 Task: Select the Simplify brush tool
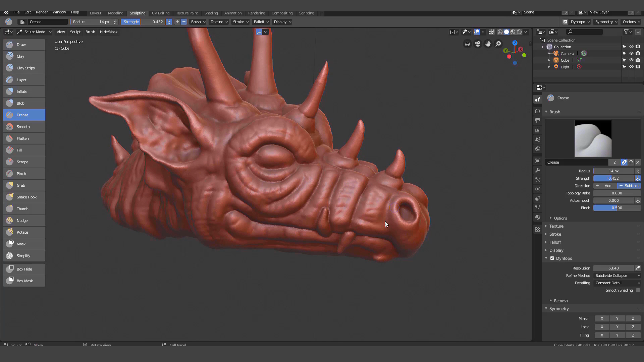pyautogui.click(x=24, y=256)
